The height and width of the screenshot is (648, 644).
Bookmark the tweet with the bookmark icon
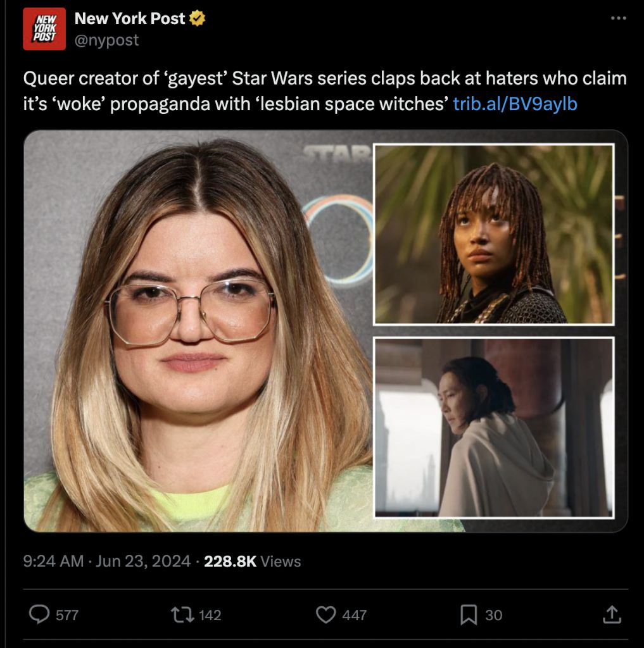point(469,614)
